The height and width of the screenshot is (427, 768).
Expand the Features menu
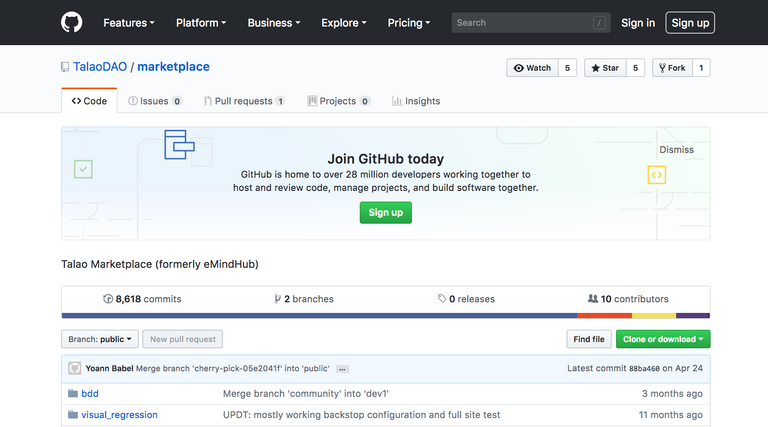pos(129,23)
